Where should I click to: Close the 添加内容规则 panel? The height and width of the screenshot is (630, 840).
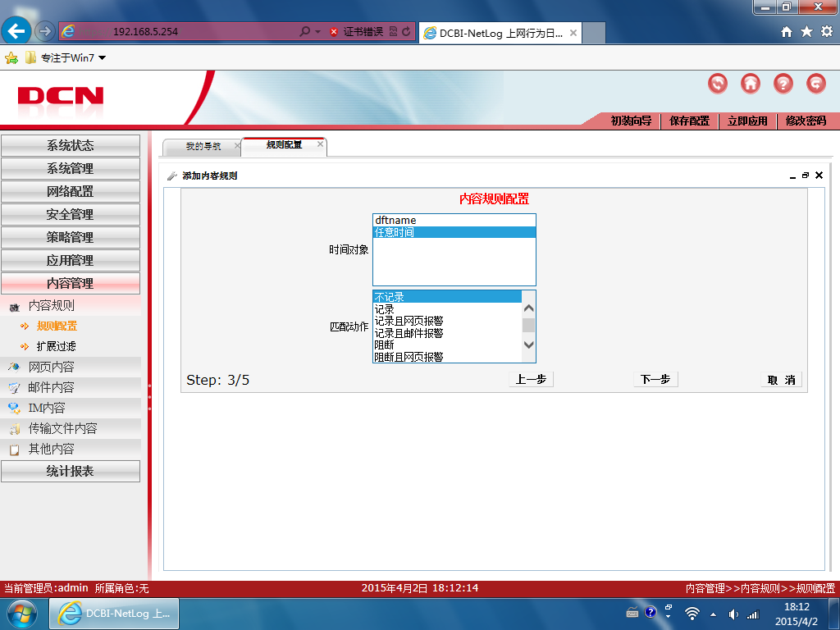click(819, 176)
